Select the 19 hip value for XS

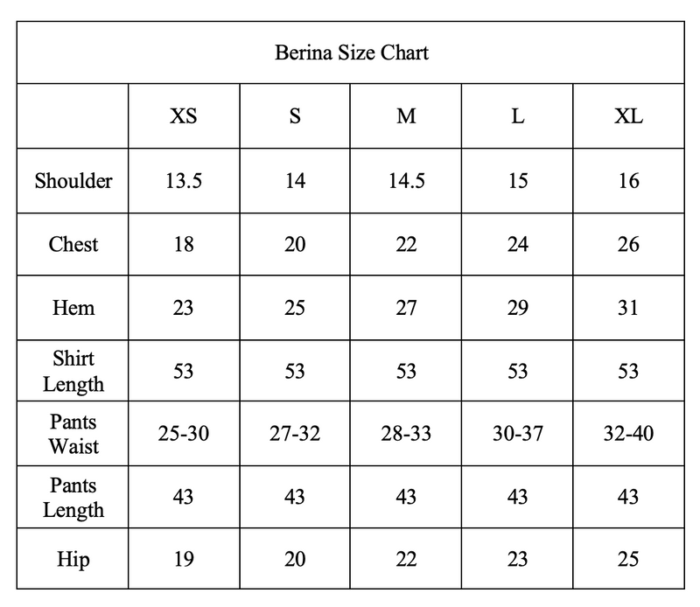click(x=184, y=559)
